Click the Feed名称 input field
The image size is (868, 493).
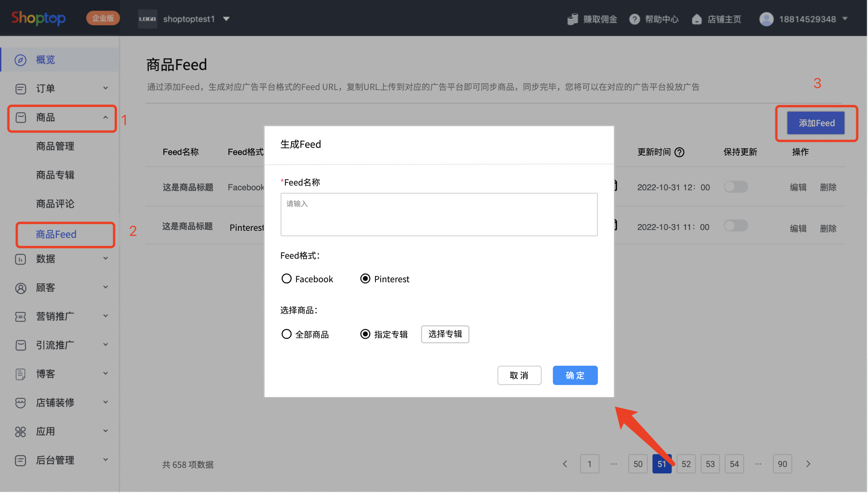click(x=439, y=215)
